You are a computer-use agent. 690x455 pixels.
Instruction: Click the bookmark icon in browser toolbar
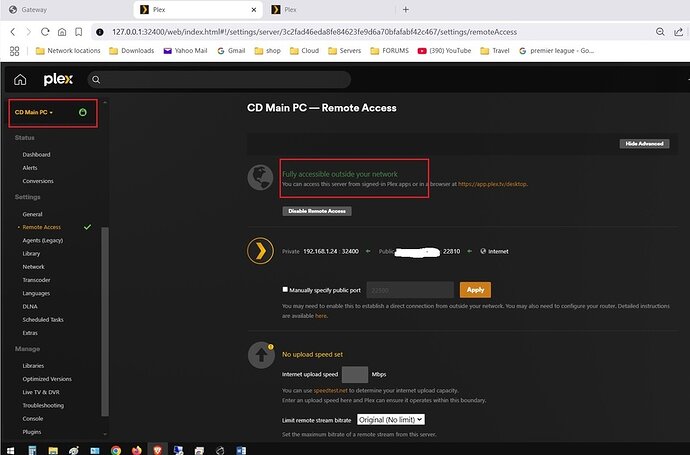(78, 32)
